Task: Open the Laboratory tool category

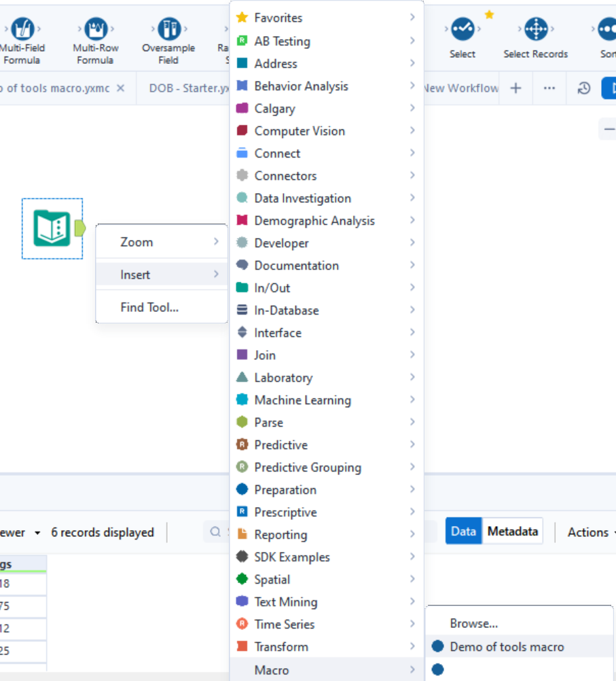Action: click(x=327, y=377)
